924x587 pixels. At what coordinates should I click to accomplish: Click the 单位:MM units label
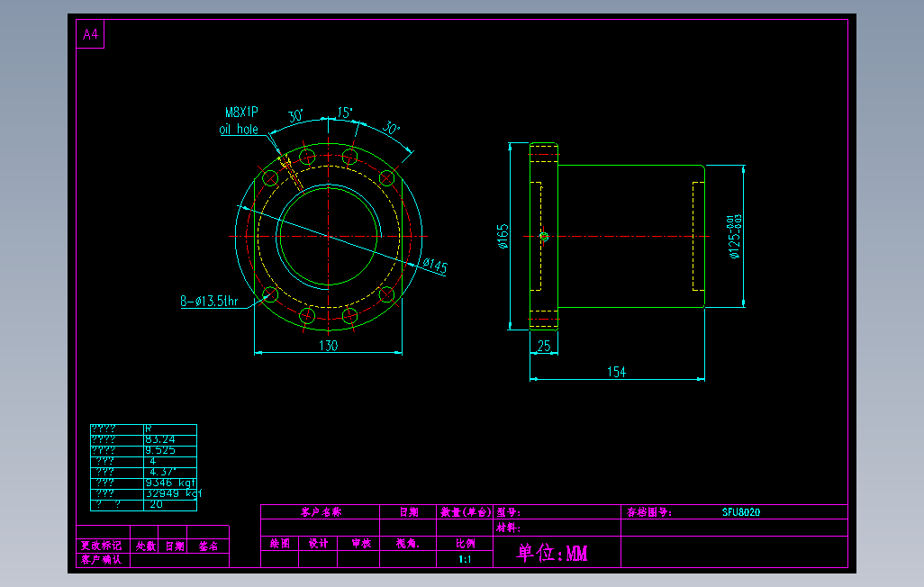click(551, 553)
